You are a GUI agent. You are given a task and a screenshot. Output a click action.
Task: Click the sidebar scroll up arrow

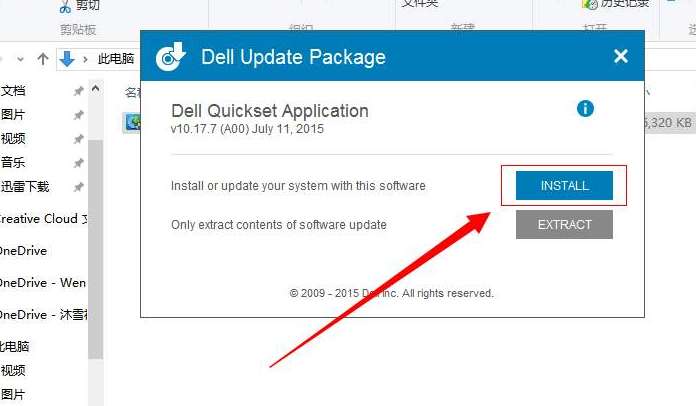[95, 89]
